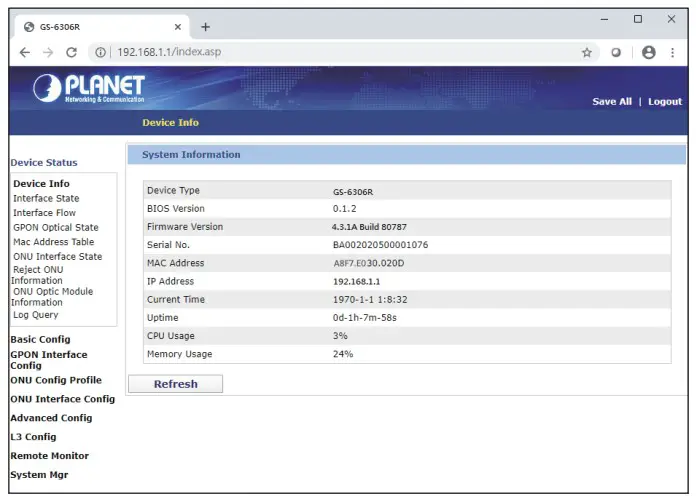Click the round extension icon beside the star
Image resolution: width=696 pixels, height=500 pixels.
click(x=616, y=52)
